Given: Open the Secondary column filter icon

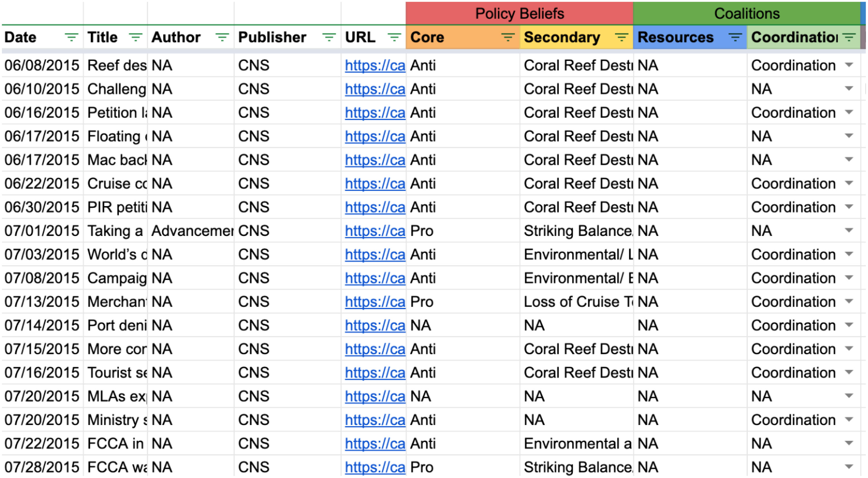Looking at the screenshot, I should [621, 37].
